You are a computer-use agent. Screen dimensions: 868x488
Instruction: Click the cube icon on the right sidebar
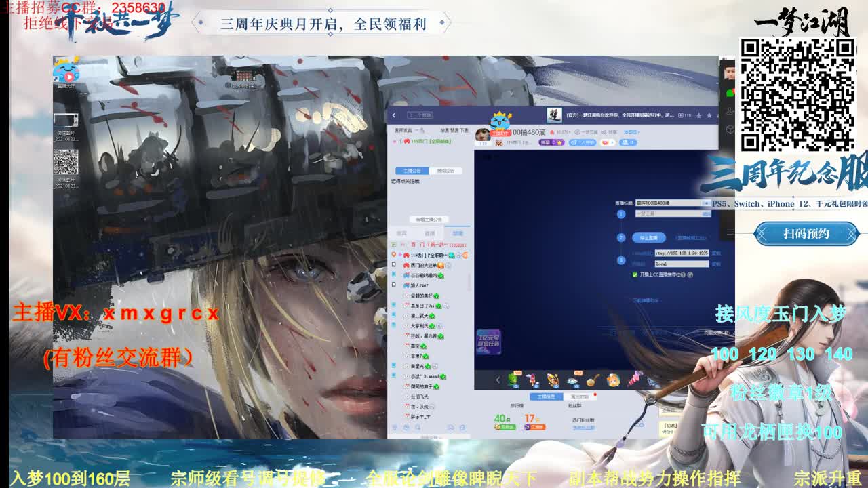[x=730, y=129]
